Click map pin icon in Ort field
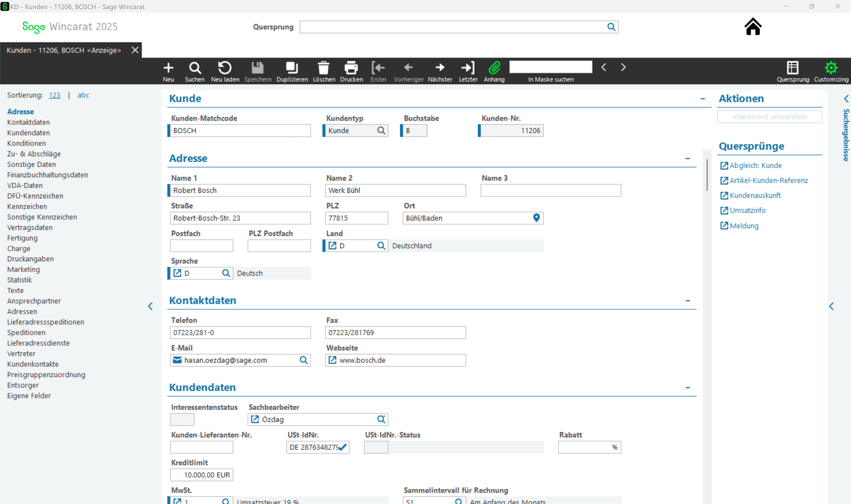 (536, 218)
